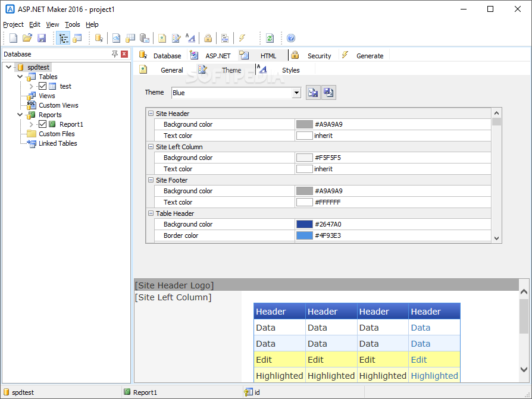Viewport: 532px width, 399px height.
Task: Click Site Left Column background color swatch
Action: point(304,158)
